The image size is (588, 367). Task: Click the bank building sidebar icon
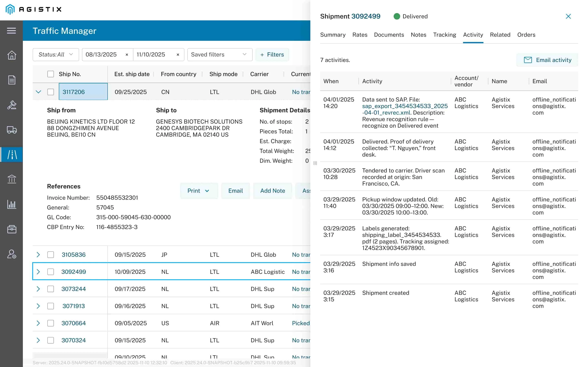11,179
